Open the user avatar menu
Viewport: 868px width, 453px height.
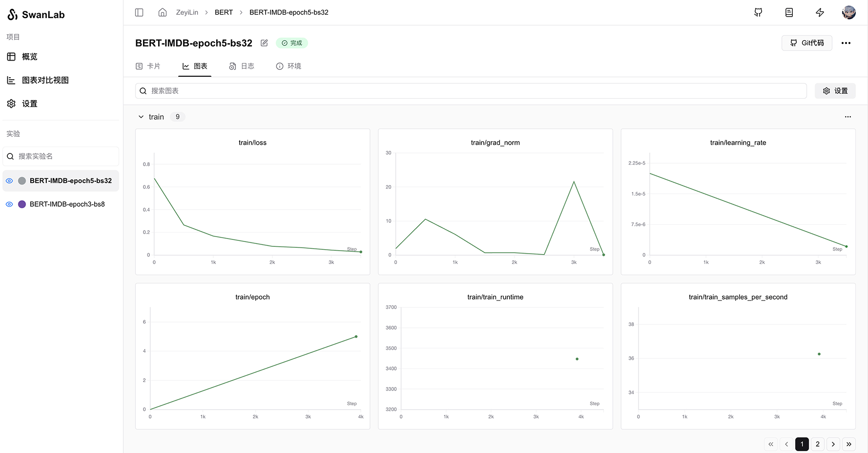848,13
